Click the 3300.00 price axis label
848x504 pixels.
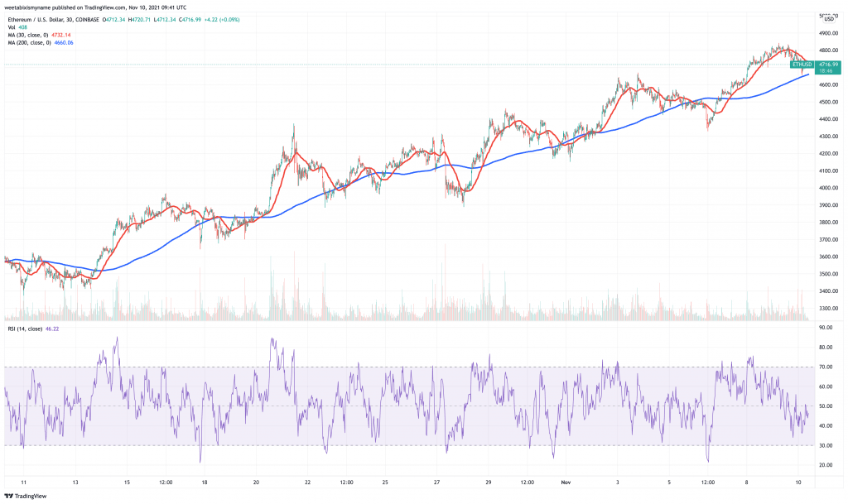[x=828, y=309]
